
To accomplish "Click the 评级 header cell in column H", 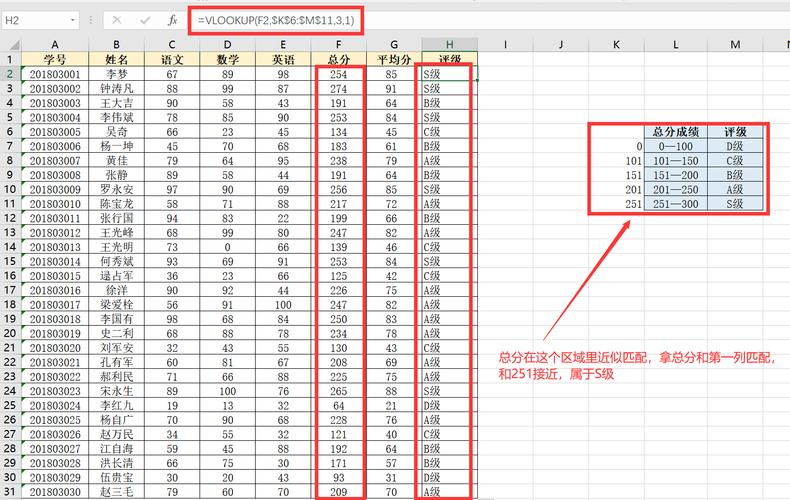I will click(449, 59).
